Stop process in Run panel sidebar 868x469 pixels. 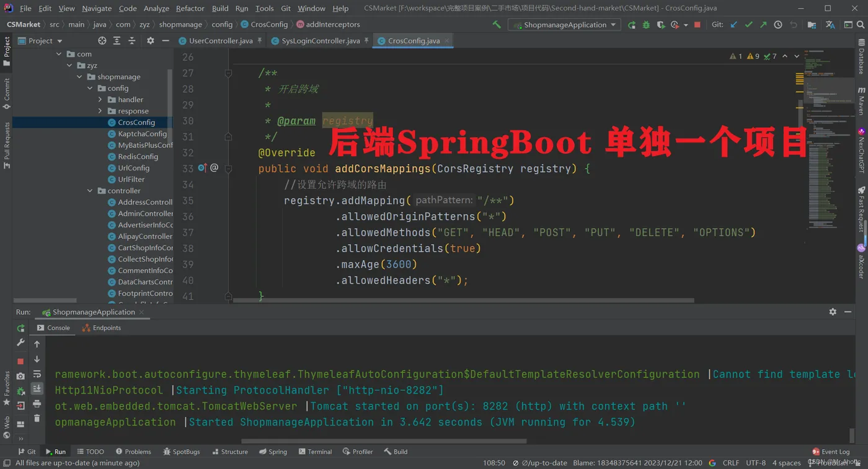[20, 361]
